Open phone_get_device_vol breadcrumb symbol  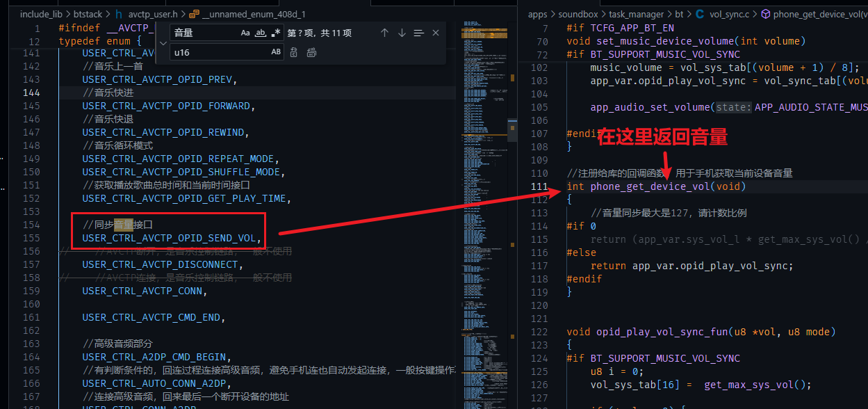pos(814,14)
